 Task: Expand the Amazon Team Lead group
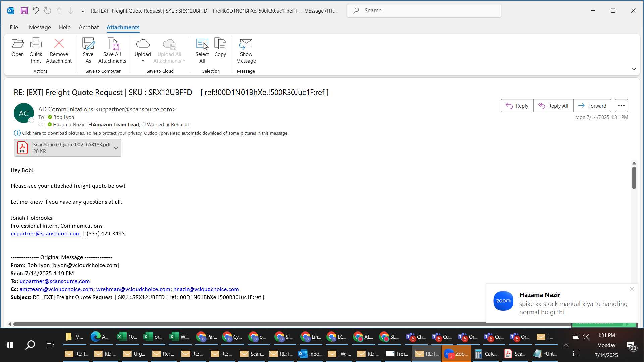pos(90,125)
